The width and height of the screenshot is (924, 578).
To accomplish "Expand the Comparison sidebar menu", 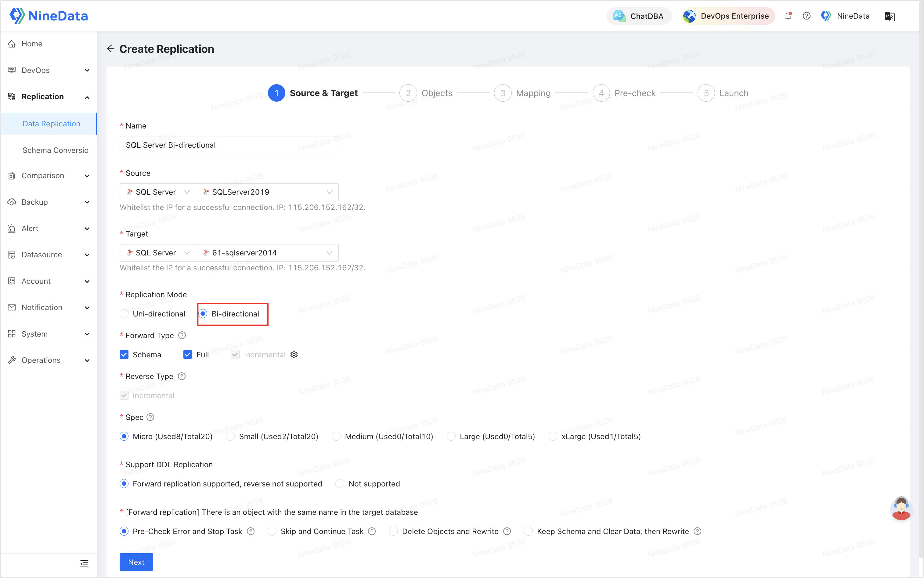I will click(x=87, y=176).
